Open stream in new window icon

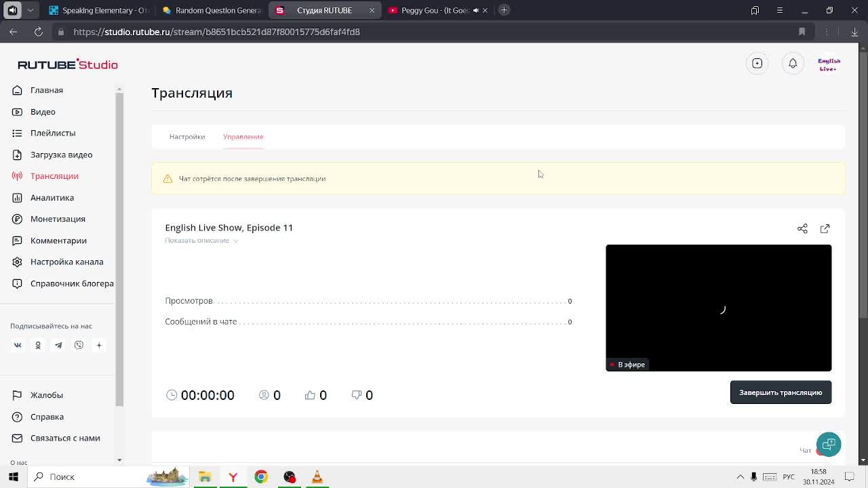point(825,228)
